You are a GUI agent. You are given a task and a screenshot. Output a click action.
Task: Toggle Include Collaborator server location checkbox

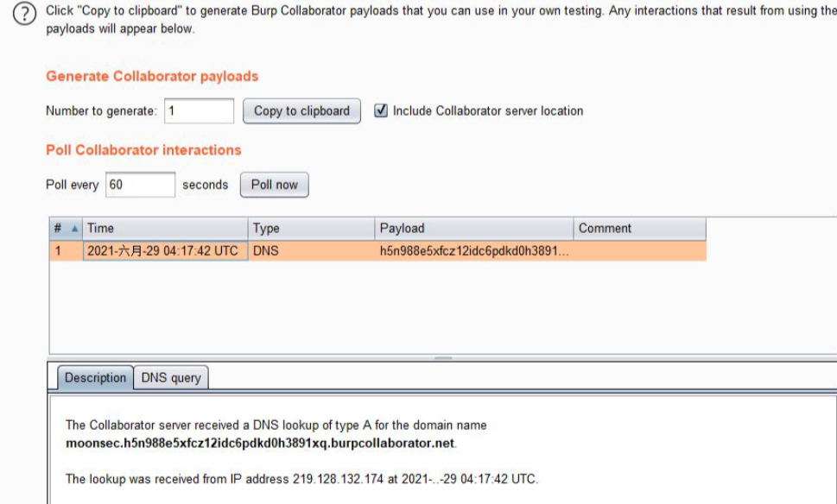click(x=382, y=110)
